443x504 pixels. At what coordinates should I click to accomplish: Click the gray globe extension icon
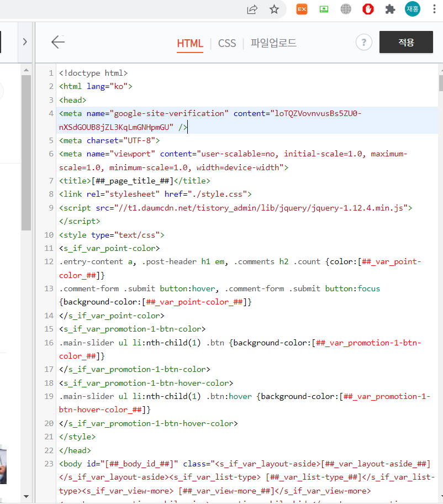(346, 9)
